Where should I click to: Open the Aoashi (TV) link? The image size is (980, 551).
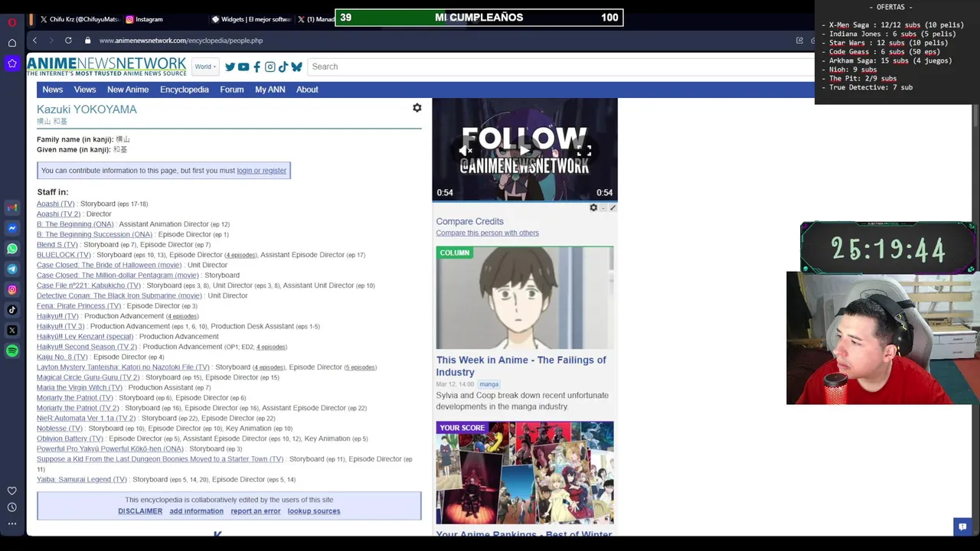pyautogui.click(x=56, y=204)
